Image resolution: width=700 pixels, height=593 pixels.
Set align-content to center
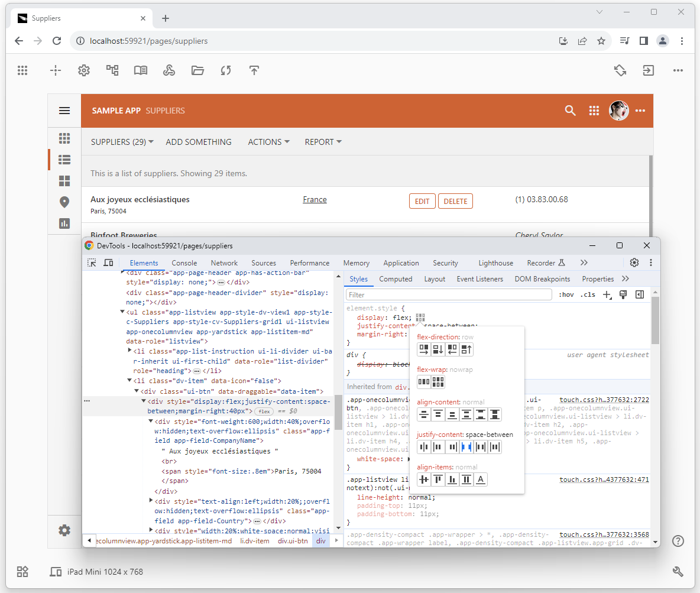tap(424, 414)
